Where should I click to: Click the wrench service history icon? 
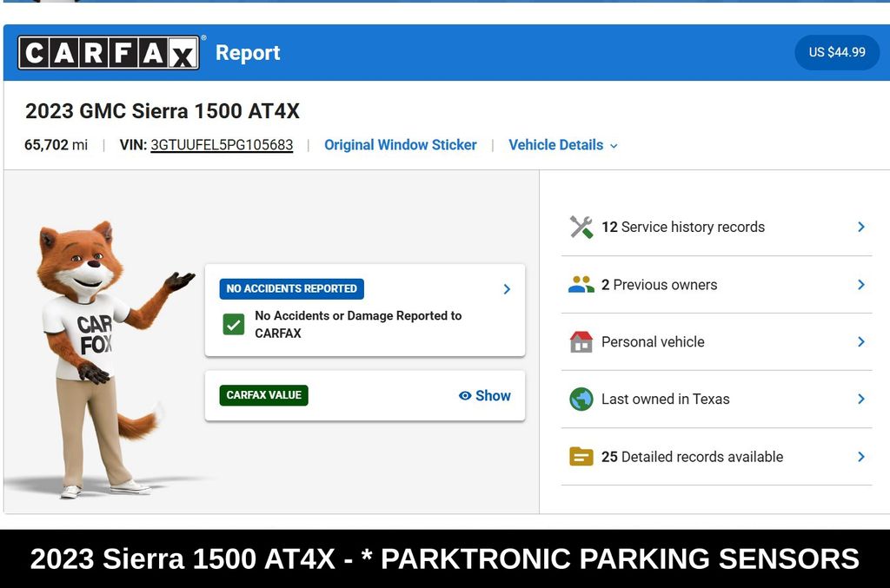pos(581,227)
